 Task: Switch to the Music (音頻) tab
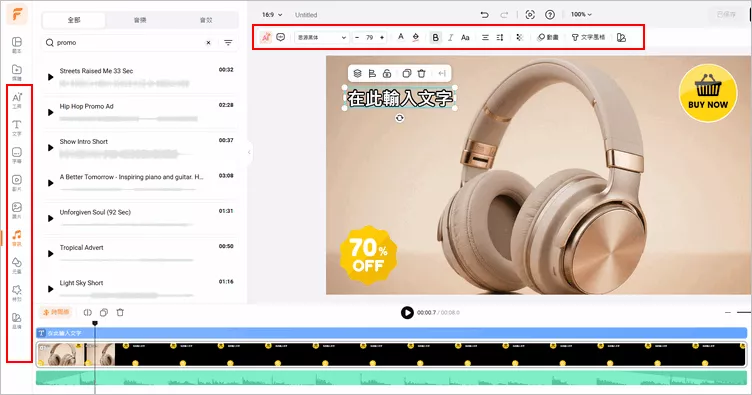pyautogui.click(x=140, y=20)
